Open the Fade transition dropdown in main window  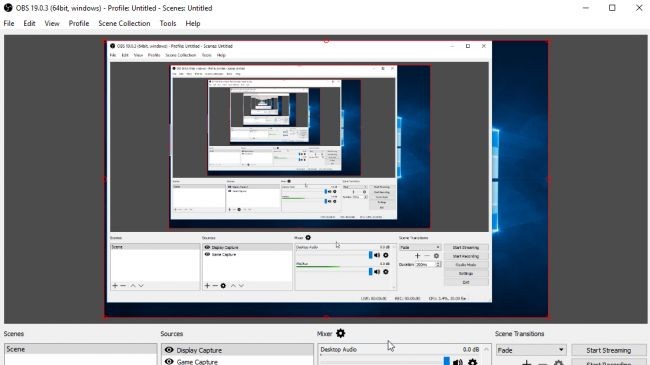pyautogui.click(x=531, y=350)
